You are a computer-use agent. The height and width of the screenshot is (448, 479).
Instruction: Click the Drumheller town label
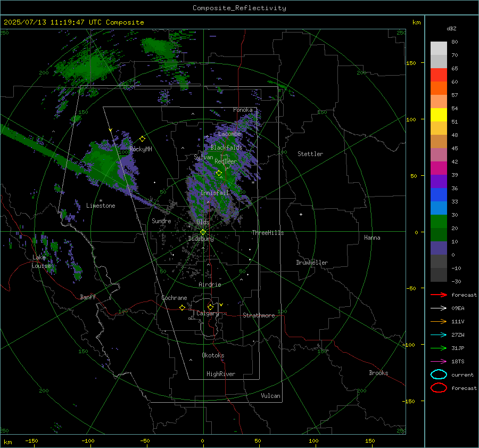pyautogui.click(x=312, y=263)
